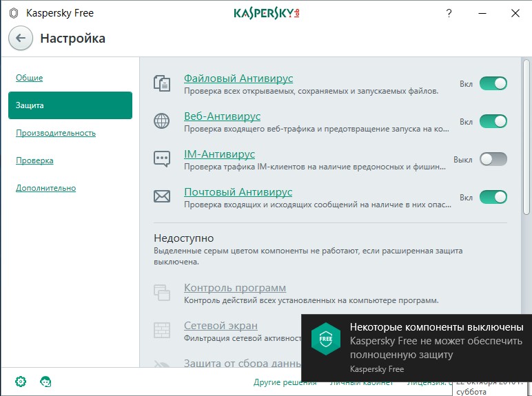Open settings via the gear icon at bottom
This screenshot has height=396, width=532.
pyautogui.click(x=21, y=382)
